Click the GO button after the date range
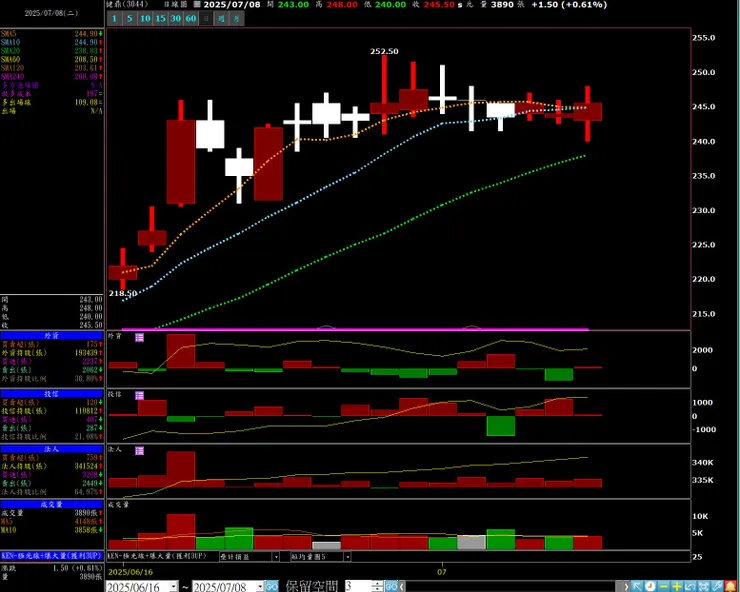The height and width of the screenshot is (592, 740). click(x=272, y=587)
